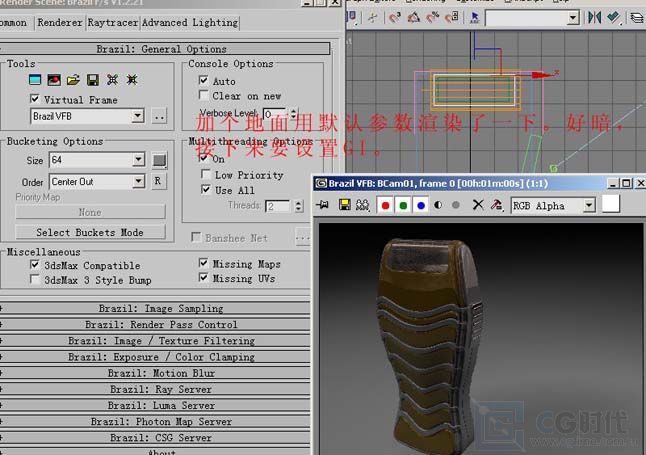This screenshot has width=646, height=455.
Task: Click the browse dots button beside Brazil VFB
Action: coord(159,116)
